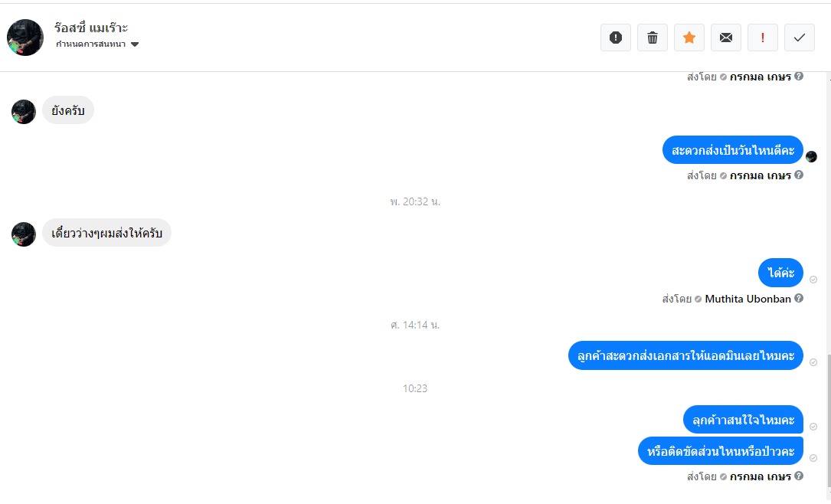Click customer avatar next to ยังครับ
The width and height of the screenshot is (831, 504).
point(24,112)
